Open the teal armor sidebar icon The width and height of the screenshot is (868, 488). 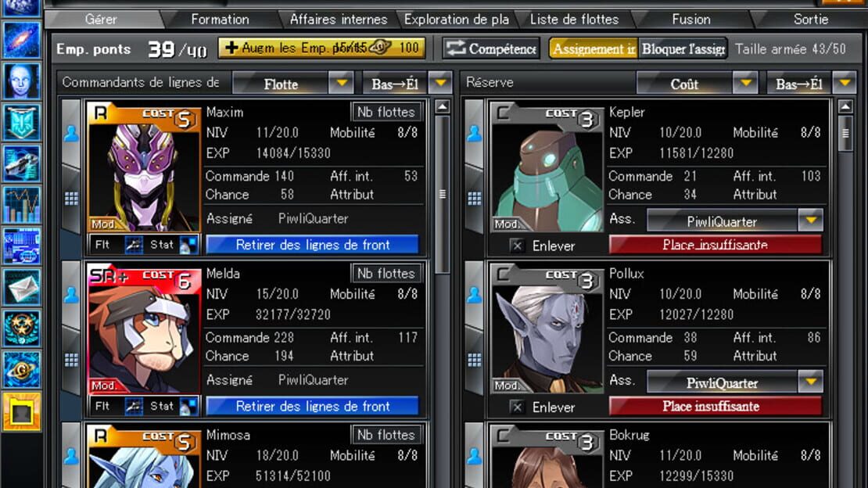point(22,122)
